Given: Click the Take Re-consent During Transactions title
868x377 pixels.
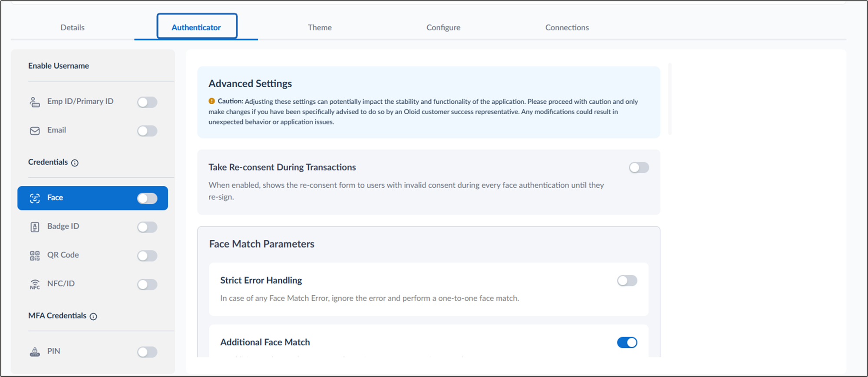Looking at the screenshot, I should tap(282, 167).
